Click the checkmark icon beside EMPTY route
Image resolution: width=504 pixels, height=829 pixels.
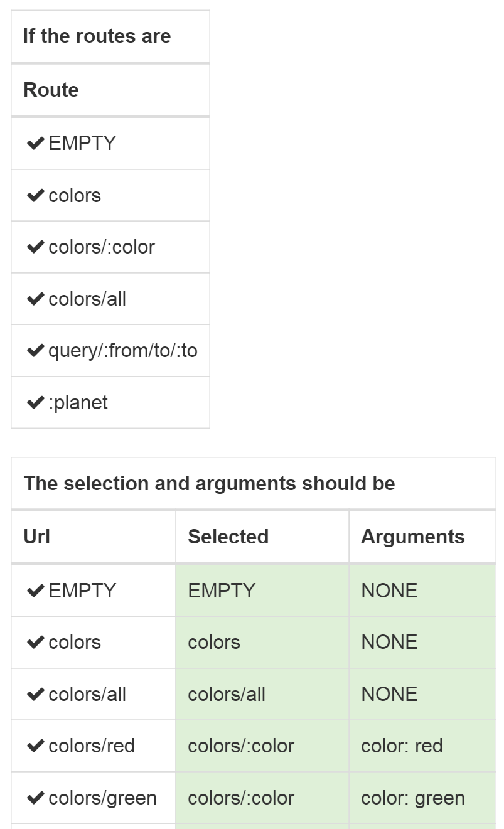[35, 144]
